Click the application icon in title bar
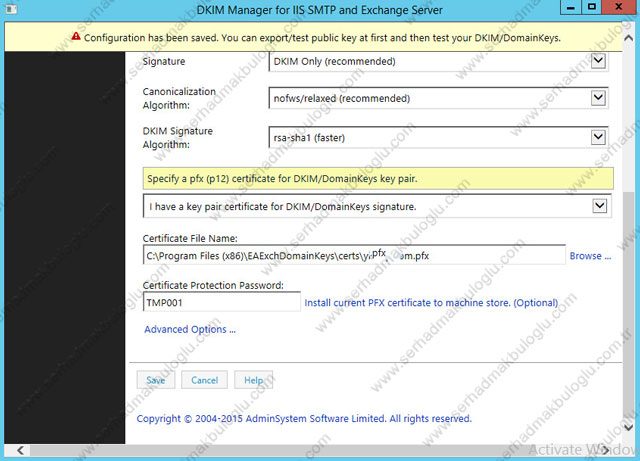Viewport: 640px width, 461px height. click(x=11, y=9)
